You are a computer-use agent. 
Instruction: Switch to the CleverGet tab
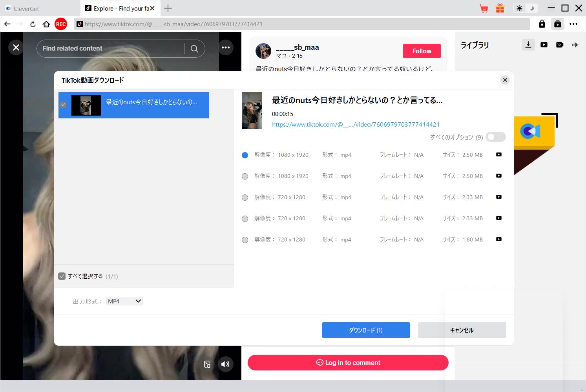pyautogui.click(x=26, y=8)
